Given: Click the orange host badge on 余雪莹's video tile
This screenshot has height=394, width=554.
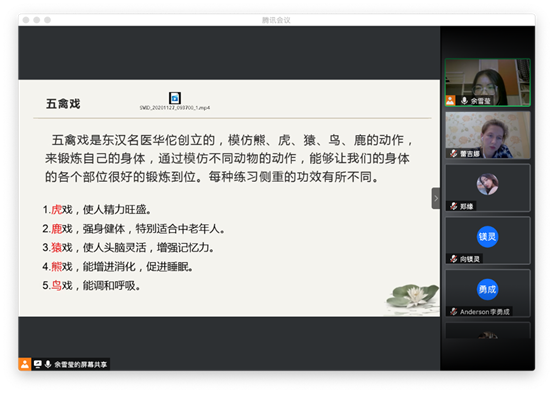Looking at the screenshot, I should [450, 100].
